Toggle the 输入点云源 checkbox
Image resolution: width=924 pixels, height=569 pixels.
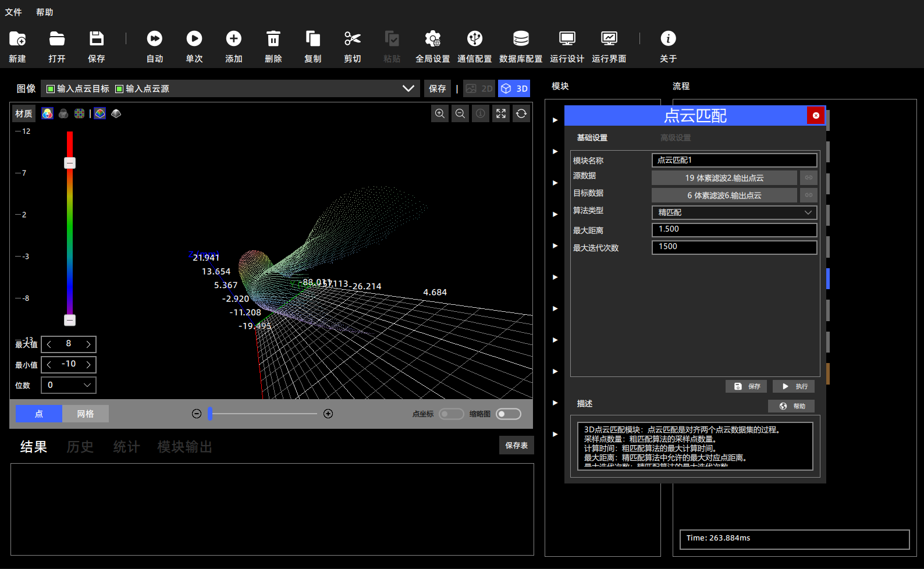(119, 89)
